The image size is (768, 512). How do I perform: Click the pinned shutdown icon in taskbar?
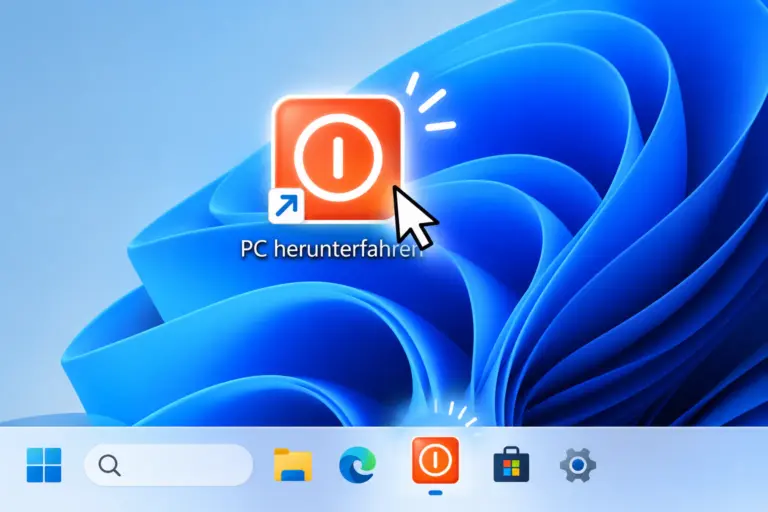pos(435,460)
